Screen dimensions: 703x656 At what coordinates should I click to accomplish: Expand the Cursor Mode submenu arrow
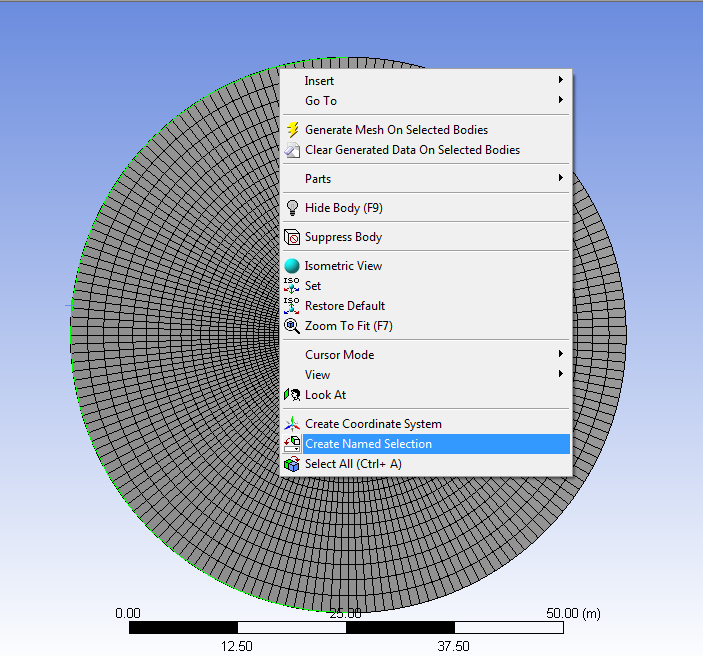(x=560, y=354)
